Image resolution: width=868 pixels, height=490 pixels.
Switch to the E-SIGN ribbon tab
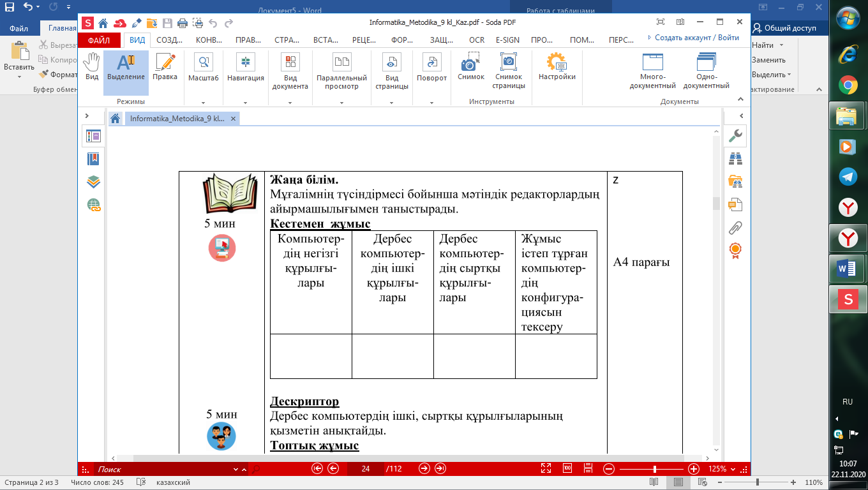tap(507, 40)
